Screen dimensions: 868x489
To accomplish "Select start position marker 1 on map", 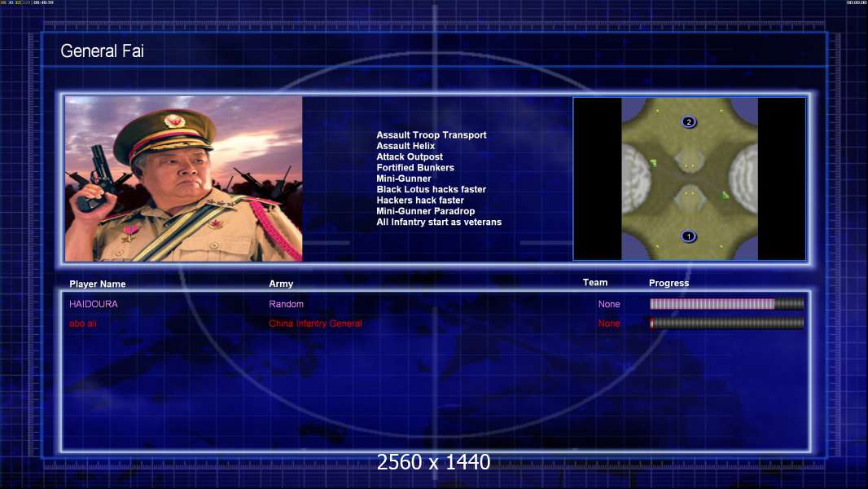I will [689, 236].
